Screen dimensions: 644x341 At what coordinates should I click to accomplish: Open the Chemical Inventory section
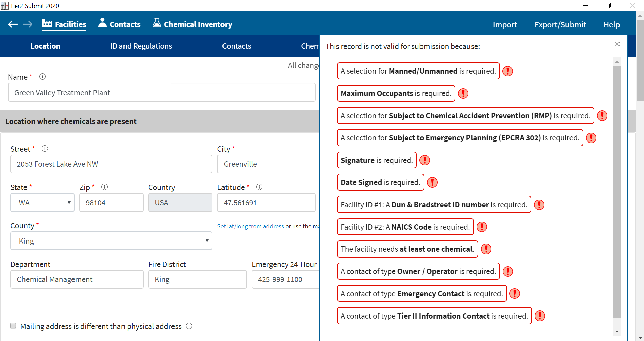tap(192, 24)
